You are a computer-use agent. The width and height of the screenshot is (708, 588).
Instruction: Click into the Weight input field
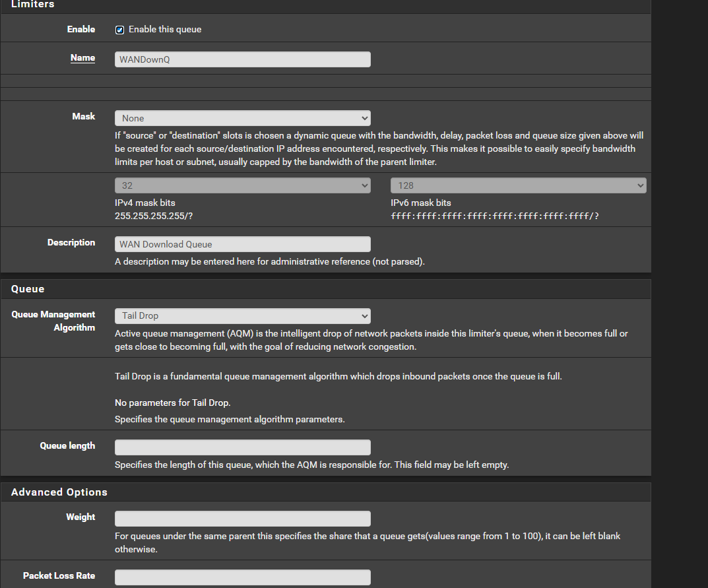click(242, 519)
